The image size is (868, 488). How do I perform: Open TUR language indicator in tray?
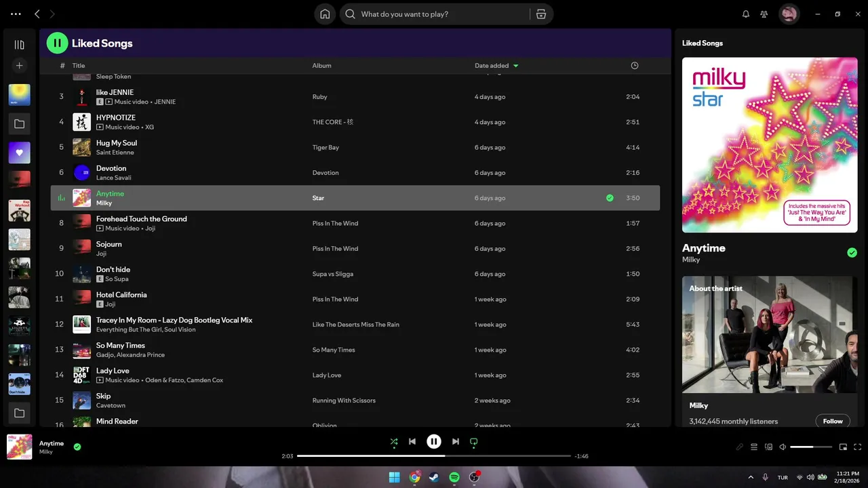783,477
